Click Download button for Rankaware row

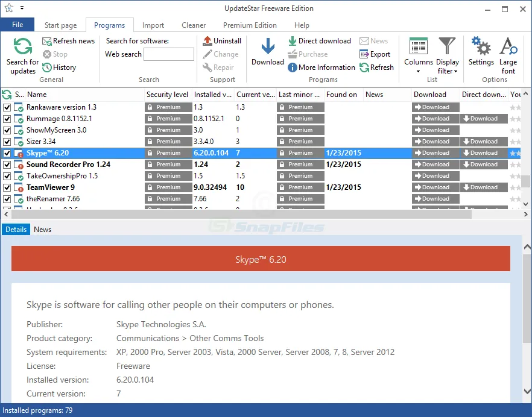point(435,107)
